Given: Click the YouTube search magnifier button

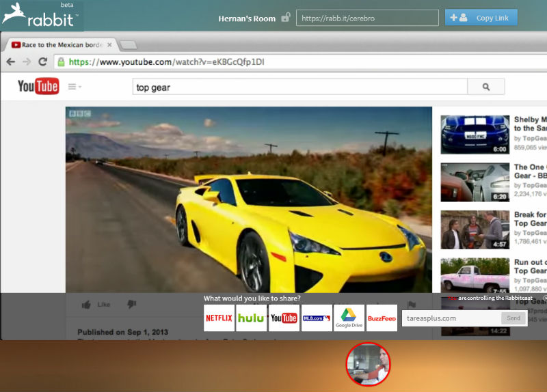Looking at the screenshot, I should coord(486,87).
